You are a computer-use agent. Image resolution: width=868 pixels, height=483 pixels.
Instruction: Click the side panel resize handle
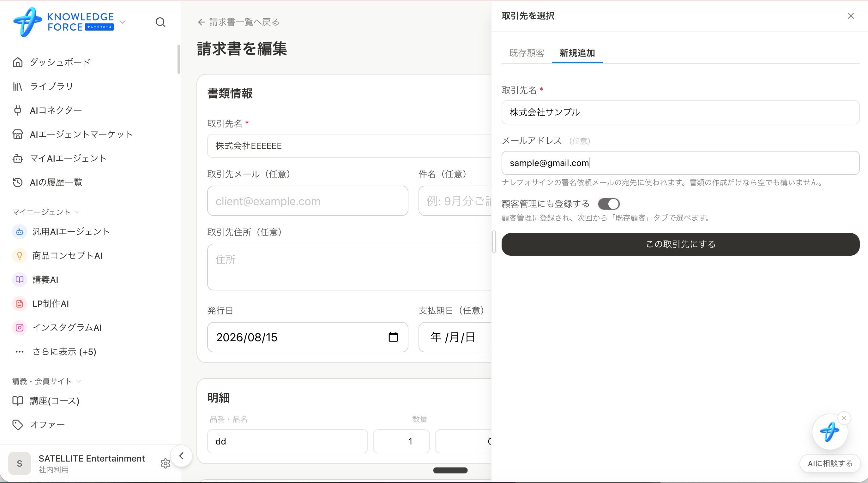[x=494, y=241]
